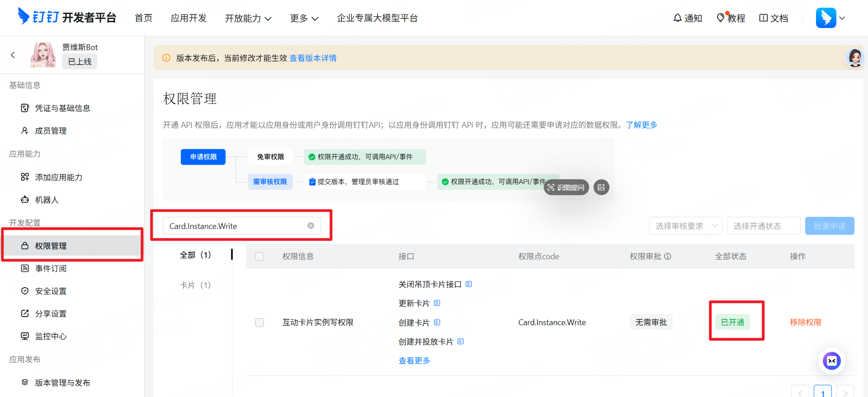868x397 pixels.
Task: Open the notification bell 通知
Action: click(x=687, y=18)
